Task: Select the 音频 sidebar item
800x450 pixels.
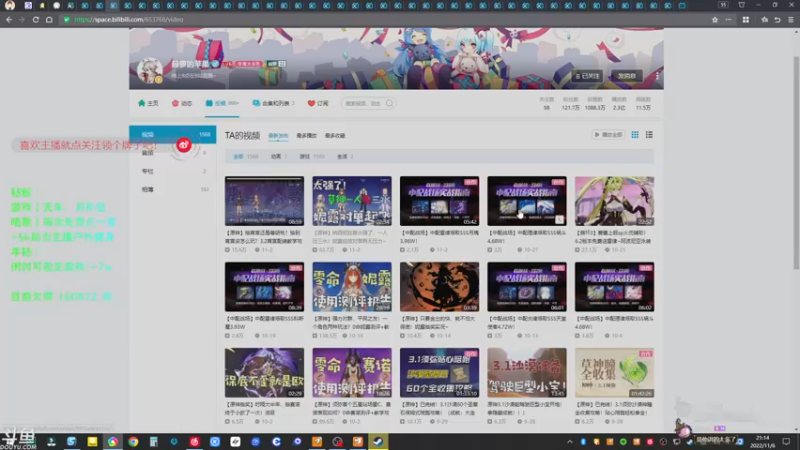Action: pyautogui.click(x=172, y=153)
